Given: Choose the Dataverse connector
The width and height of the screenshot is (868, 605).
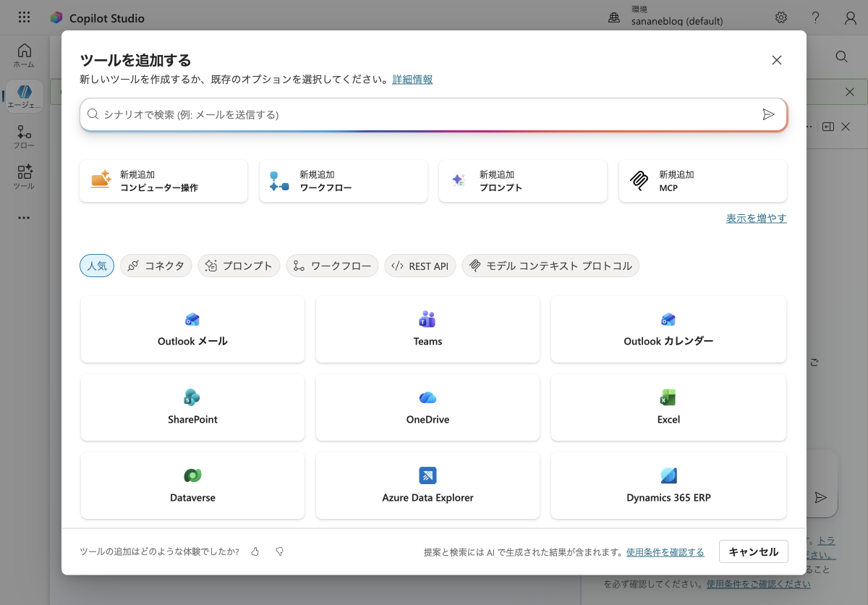Looking at the screenshot, I should [192, 486].
